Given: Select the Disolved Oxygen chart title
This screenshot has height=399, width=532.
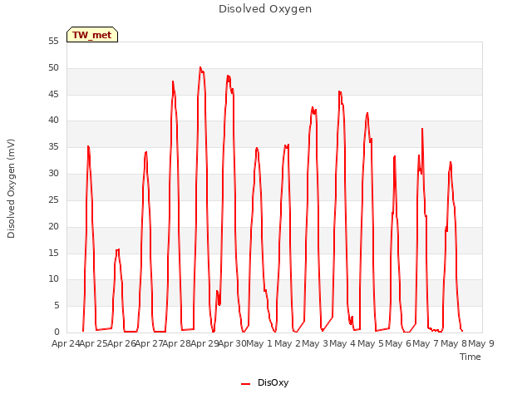Looking at the screenshot, I should (x=265, y=9).
